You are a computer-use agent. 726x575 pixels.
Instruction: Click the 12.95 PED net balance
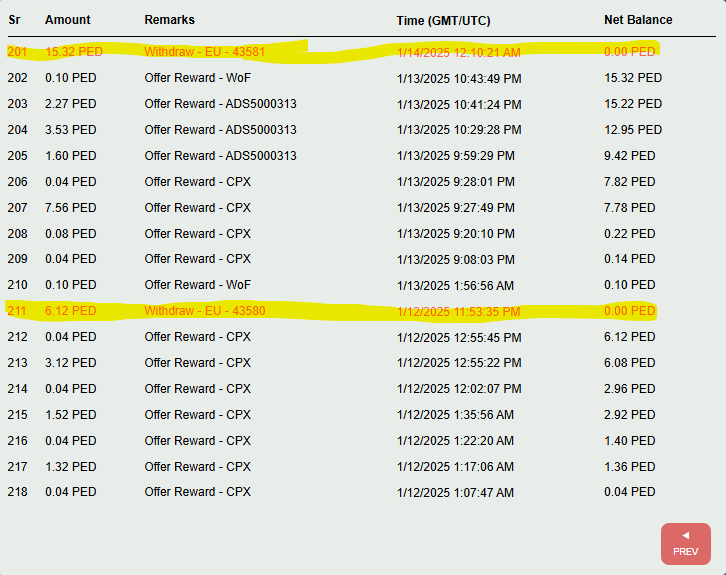tap(633, 130)
